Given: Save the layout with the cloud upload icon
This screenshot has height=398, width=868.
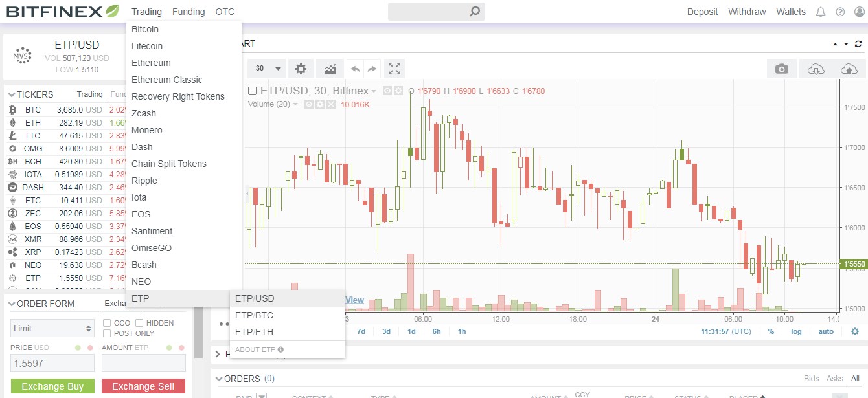Looking at the screenshot, I should coord(849,67).
